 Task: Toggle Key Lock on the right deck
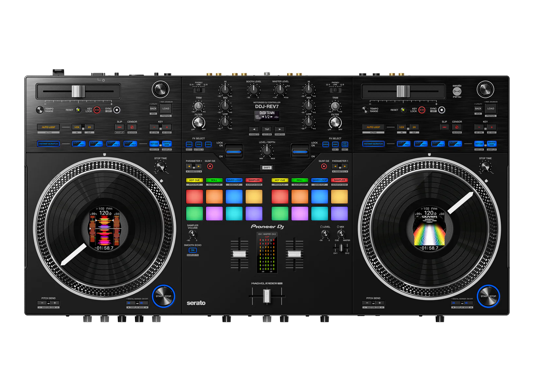coord(422,110)
